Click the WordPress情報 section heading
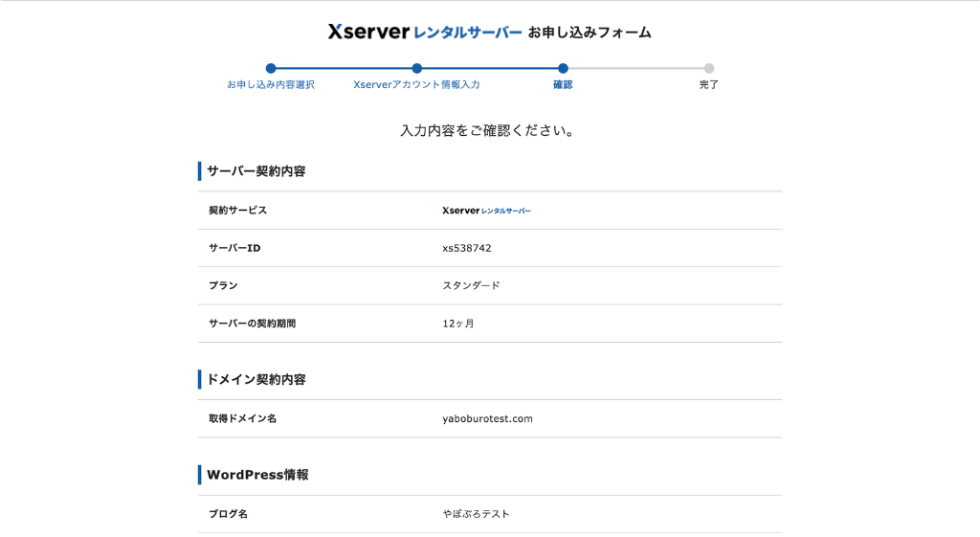This screenshot has width=980, height=537. (257, 475)
